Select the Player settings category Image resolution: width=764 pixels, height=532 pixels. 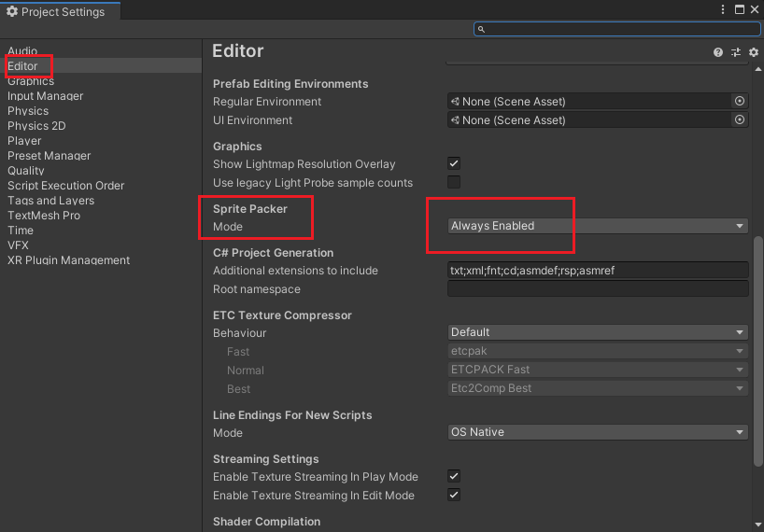tap(24, 141)
